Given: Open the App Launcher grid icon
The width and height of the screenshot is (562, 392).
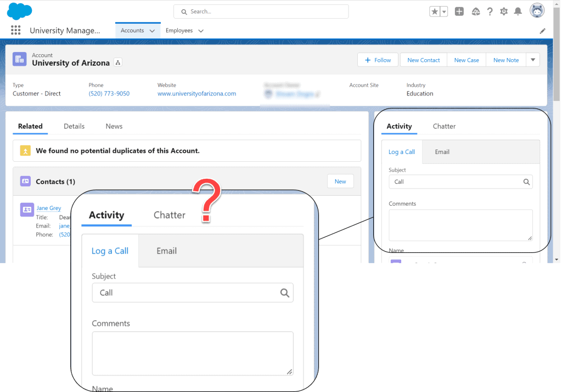Looking at the screenshot, I should point(15,30).
